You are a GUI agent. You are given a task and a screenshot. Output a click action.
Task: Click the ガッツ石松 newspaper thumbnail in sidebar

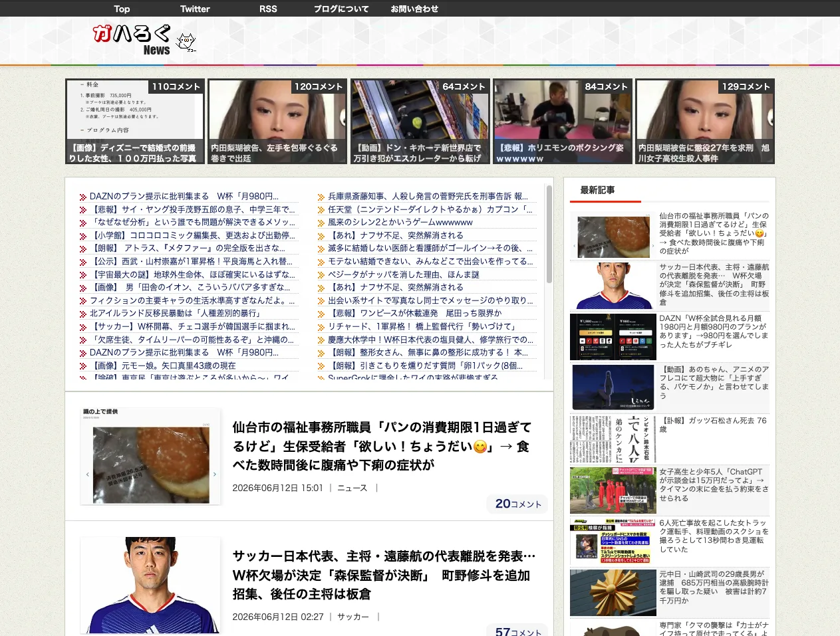coord(613,439)
